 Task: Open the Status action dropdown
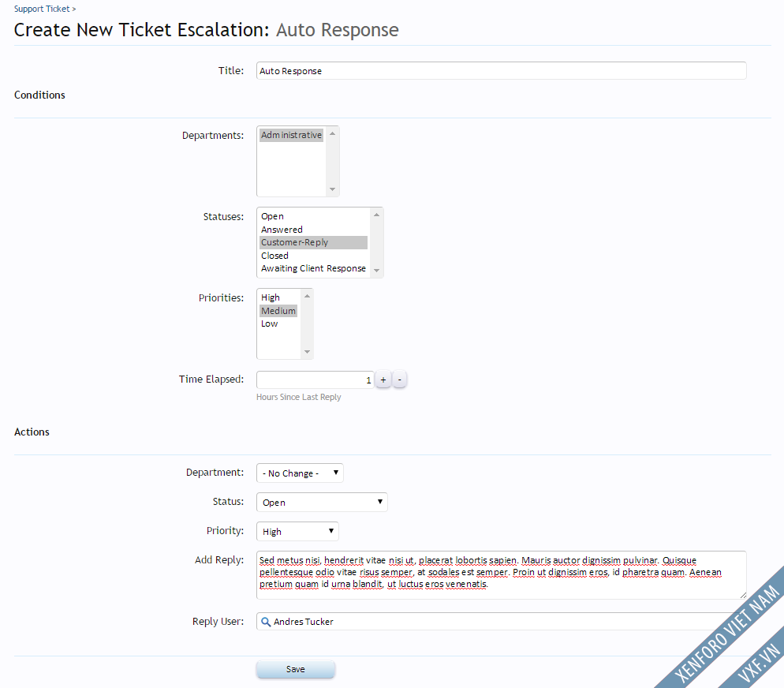click(322, 503)
